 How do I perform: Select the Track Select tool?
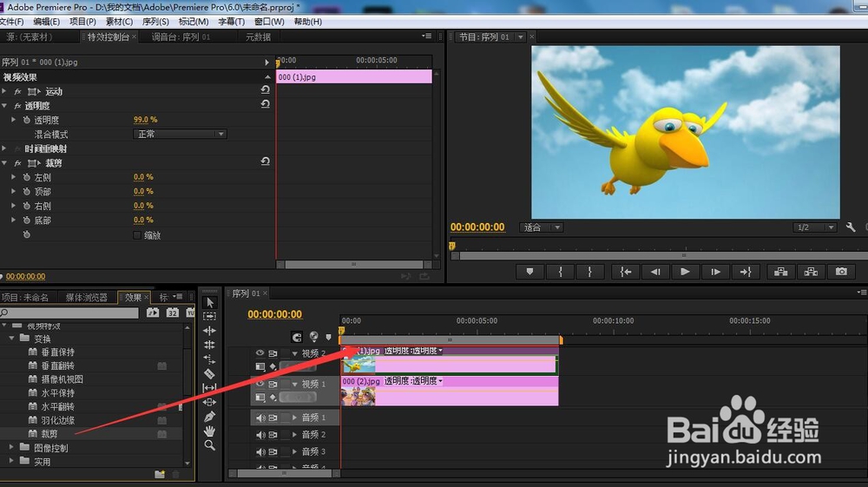coord(210,316)
